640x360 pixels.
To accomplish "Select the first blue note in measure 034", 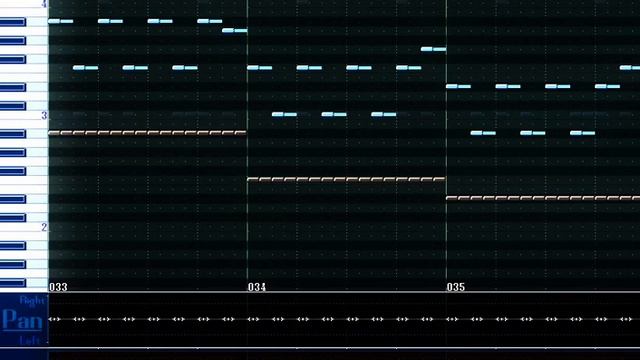I will [x=260, y=68].
